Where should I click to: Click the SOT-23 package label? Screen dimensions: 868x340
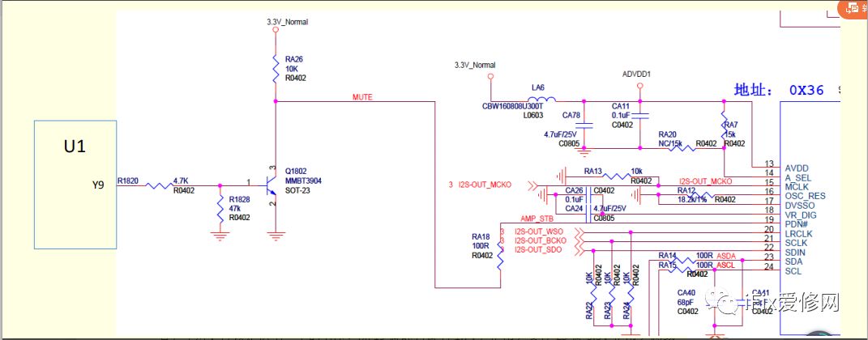click(296, 190)
